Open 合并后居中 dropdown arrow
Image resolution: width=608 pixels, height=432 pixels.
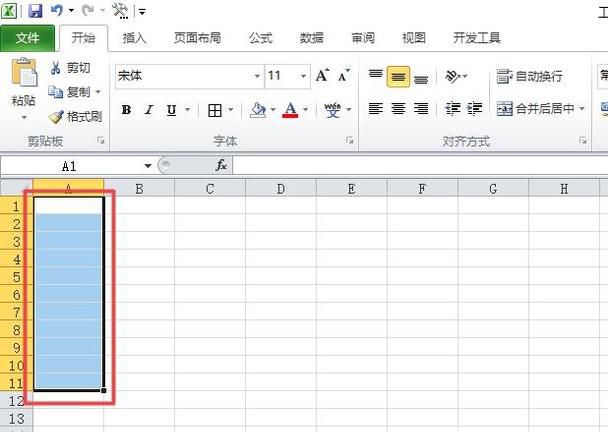(582, 109)
